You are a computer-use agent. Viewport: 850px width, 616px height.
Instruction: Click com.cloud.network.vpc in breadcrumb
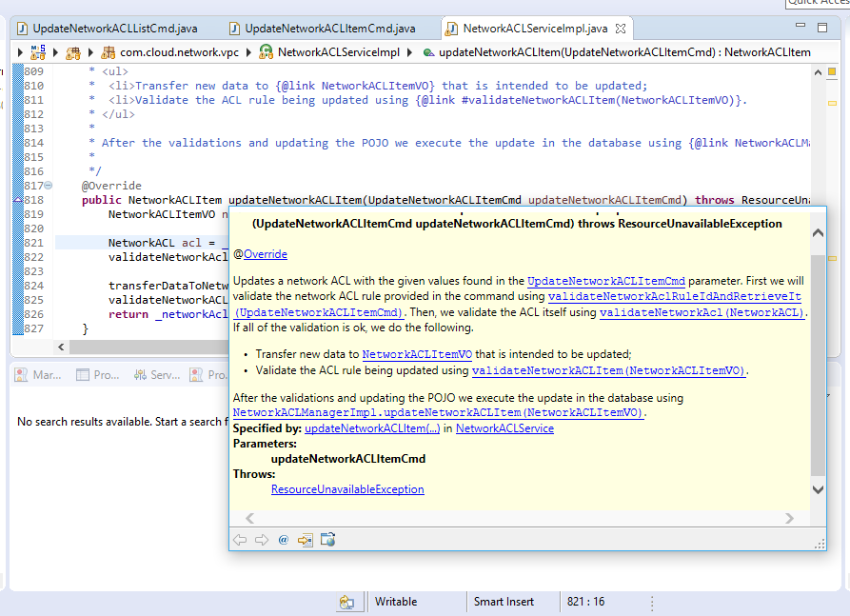click(x=179, y=52)
